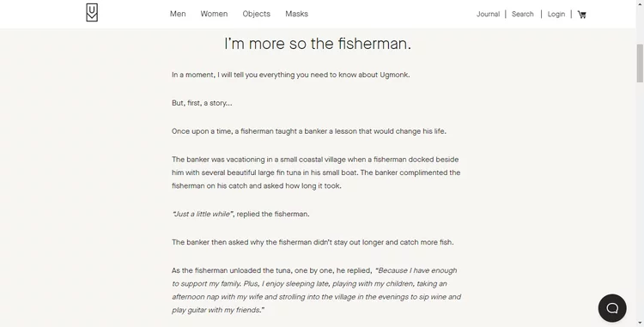The width and height of the screenshot is (644, 327).
Task: Click the sentence "The banker then asked why"
Action: [x=313, y=242]
